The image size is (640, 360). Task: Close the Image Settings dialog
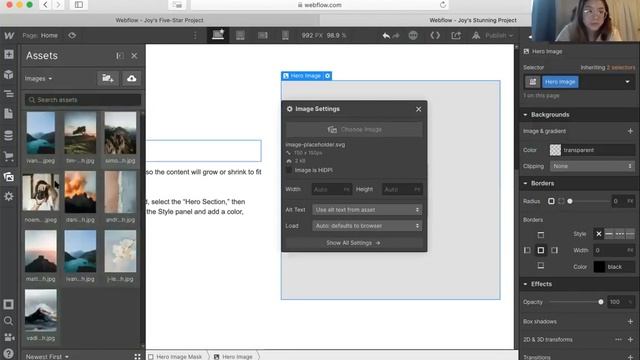(418, 109)
